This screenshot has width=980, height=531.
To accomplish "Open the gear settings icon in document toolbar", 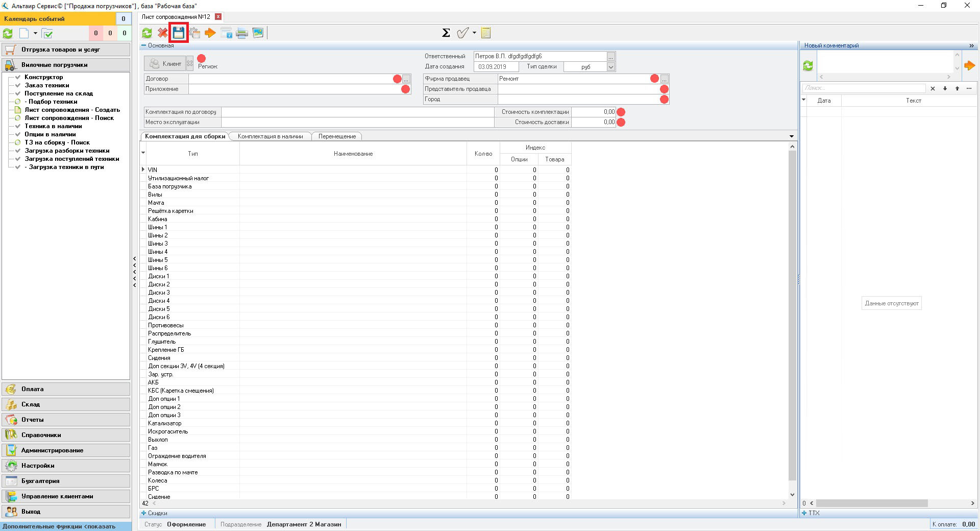I will [194, 33].
